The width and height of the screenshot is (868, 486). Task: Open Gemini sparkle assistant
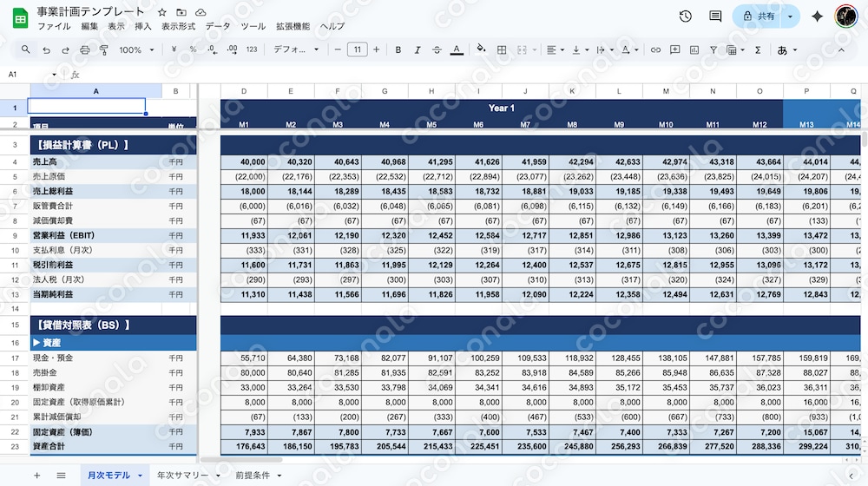(x=817, y=16)
